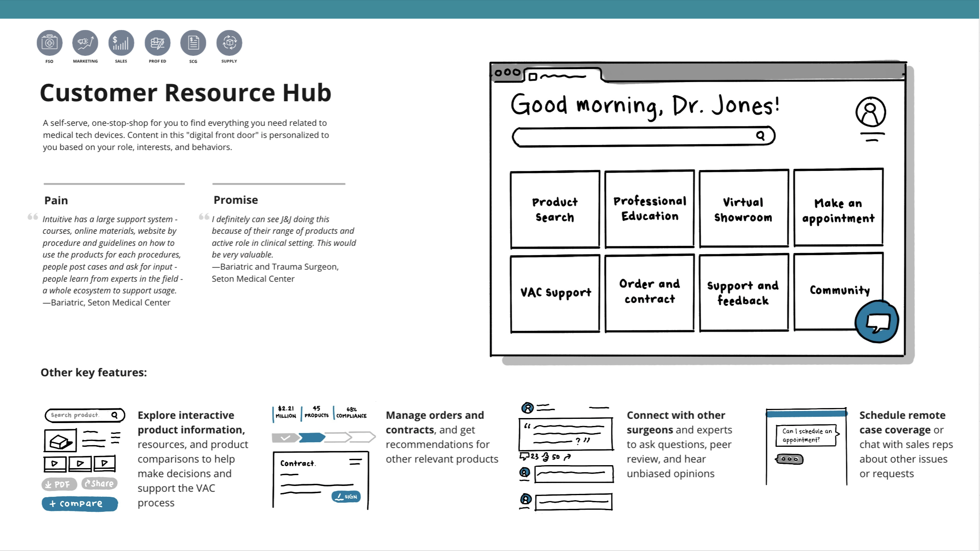Click the SCG document icon
Viewport: 980px width, 551px height.
tap(193, 43)
